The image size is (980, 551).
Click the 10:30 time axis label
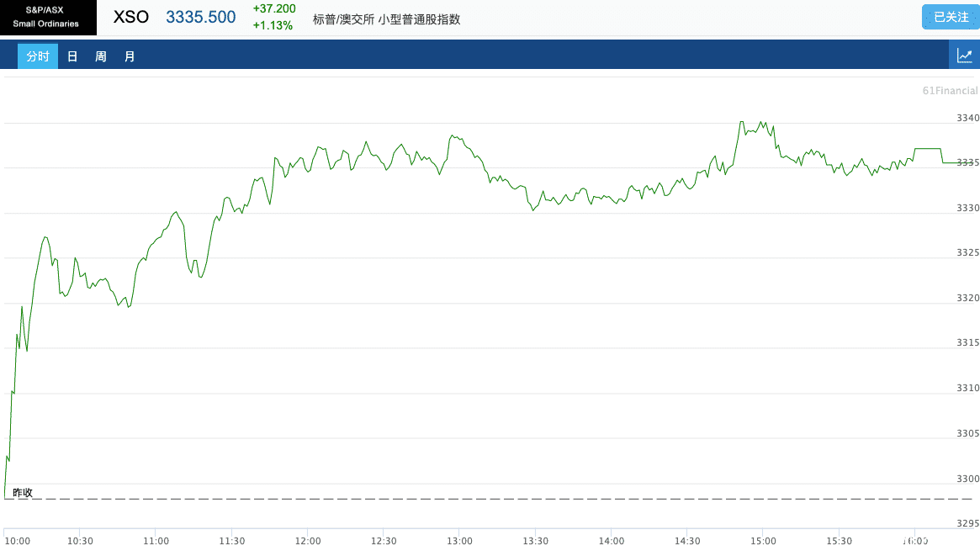click(80, 541)
